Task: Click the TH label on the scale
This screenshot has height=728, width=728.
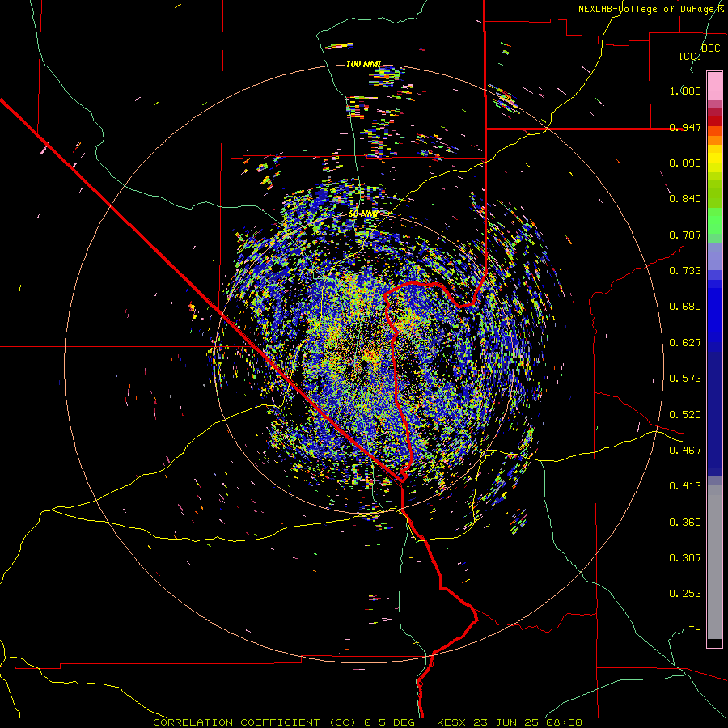Action: (695, 630)
